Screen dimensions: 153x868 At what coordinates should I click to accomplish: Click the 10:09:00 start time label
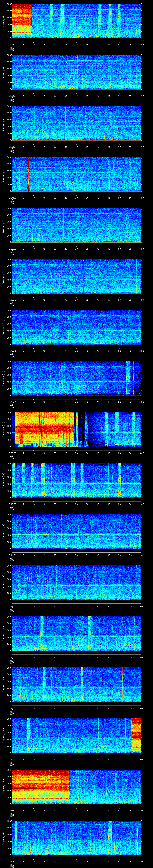[12, 453]
